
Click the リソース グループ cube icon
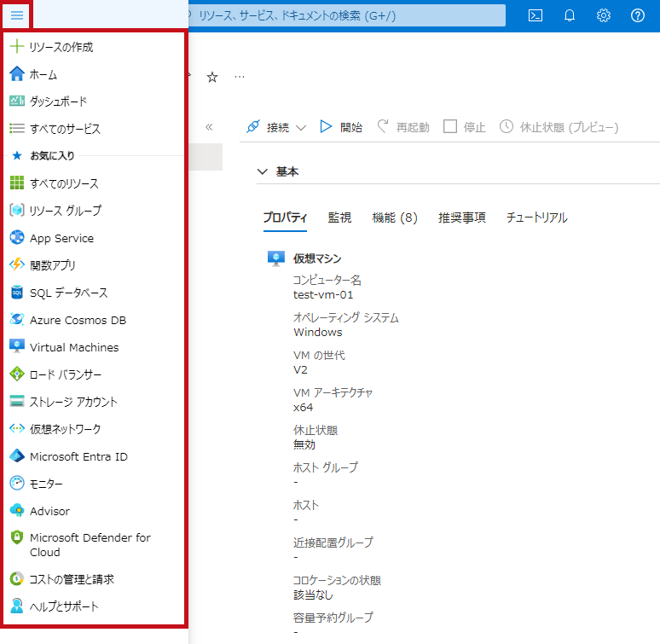[x=17, y=210]
